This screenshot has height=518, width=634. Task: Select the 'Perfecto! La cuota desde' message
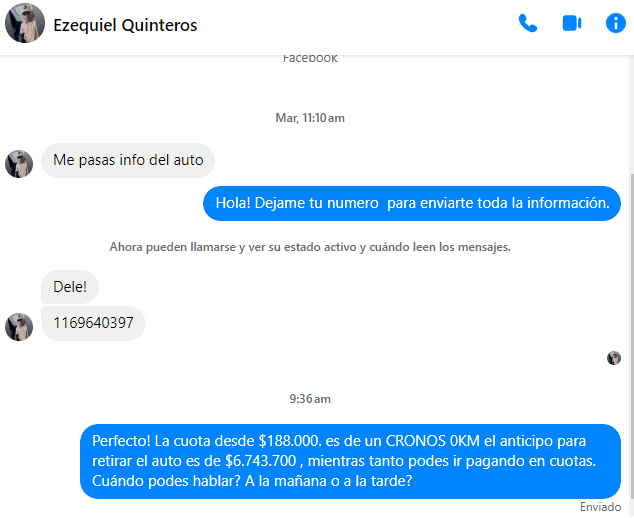pyautogui.click(x=350, y=461)
